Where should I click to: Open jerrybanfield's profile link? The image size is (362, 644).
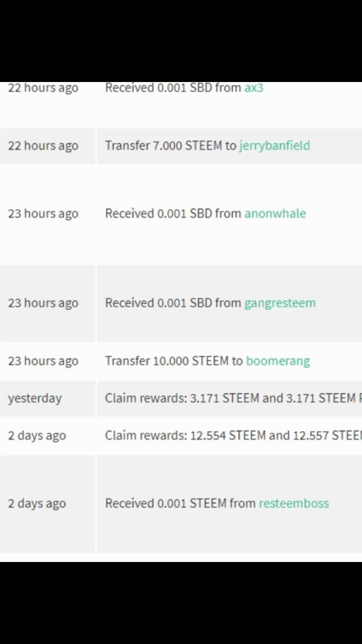click(275, 146)
